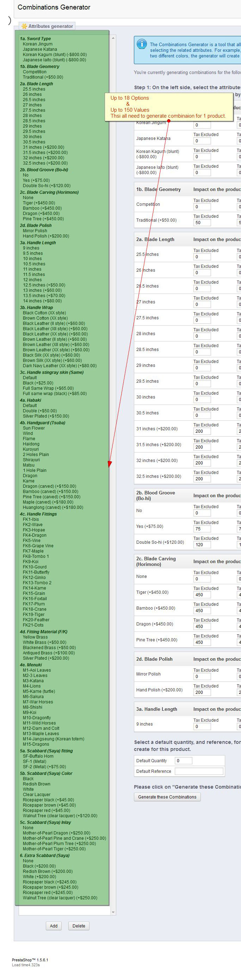Click the Delete button
The height and width of the screenshot is (980, 241).
point(79,926)
